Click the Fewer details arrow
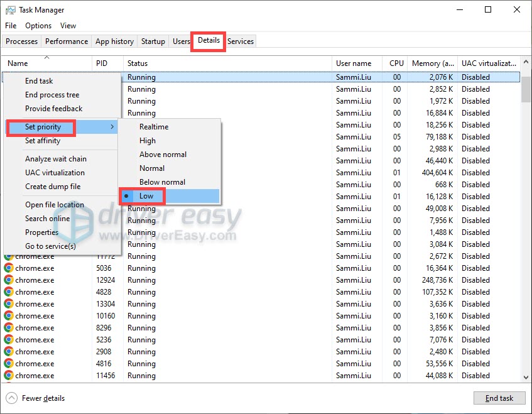 11,398
